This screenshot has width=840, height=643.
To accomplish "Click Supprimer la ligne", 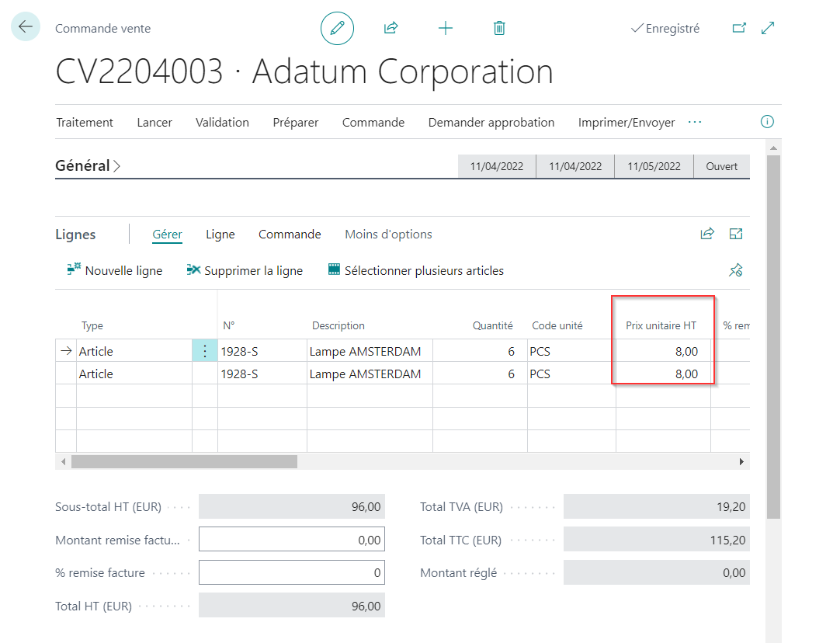I will (x=245, y=270).
